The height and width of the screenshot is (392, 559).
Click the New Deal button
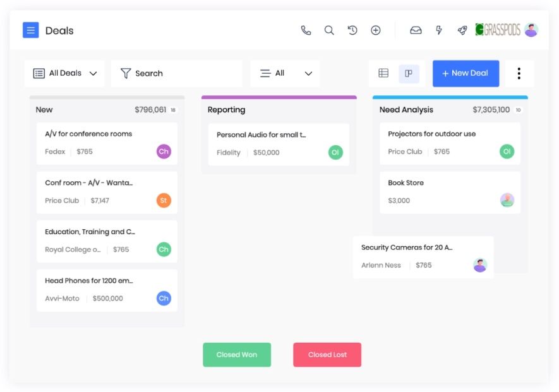click(466, 73)
